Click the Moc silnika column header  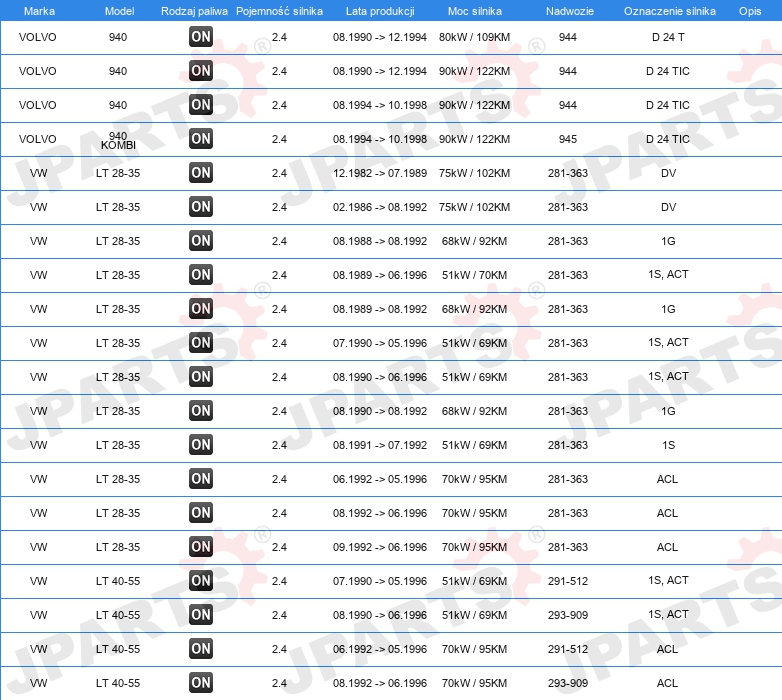(x=474, y=11)
